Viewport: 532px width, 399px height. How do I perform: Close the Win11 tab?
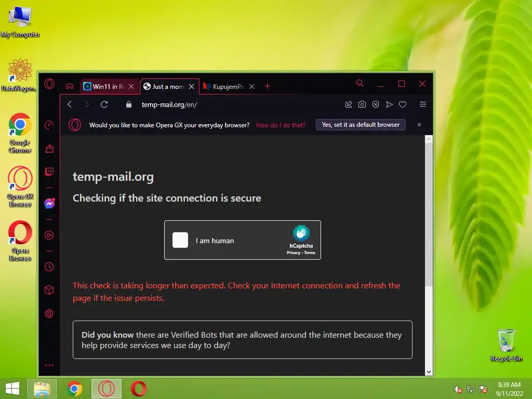click(x=131, y=87)
